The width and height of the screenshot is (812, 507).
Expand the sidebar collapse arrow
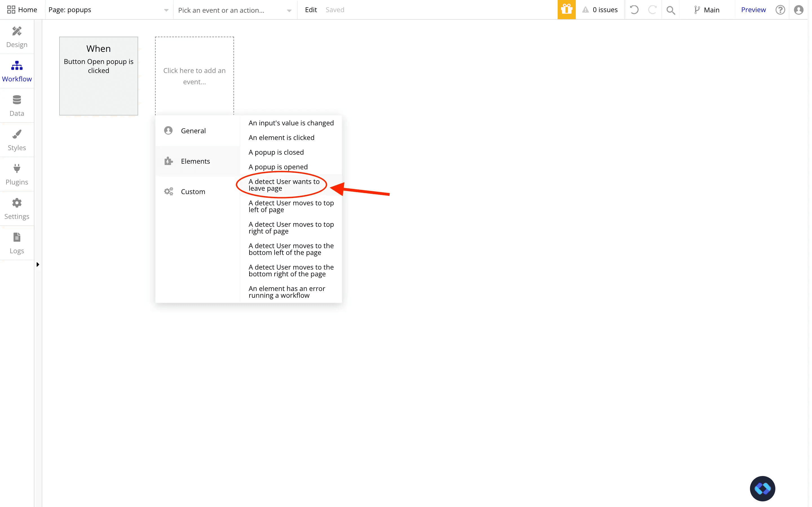(37, 264)
